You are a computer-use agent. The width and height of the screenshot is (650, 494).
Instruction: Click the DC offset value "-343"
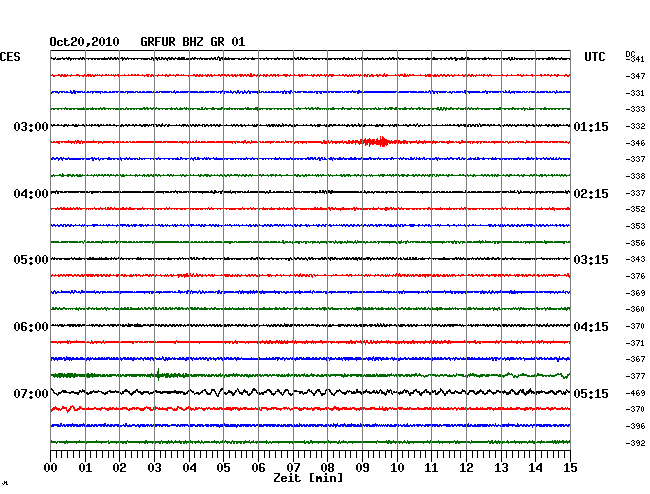[x=635, y=259]
